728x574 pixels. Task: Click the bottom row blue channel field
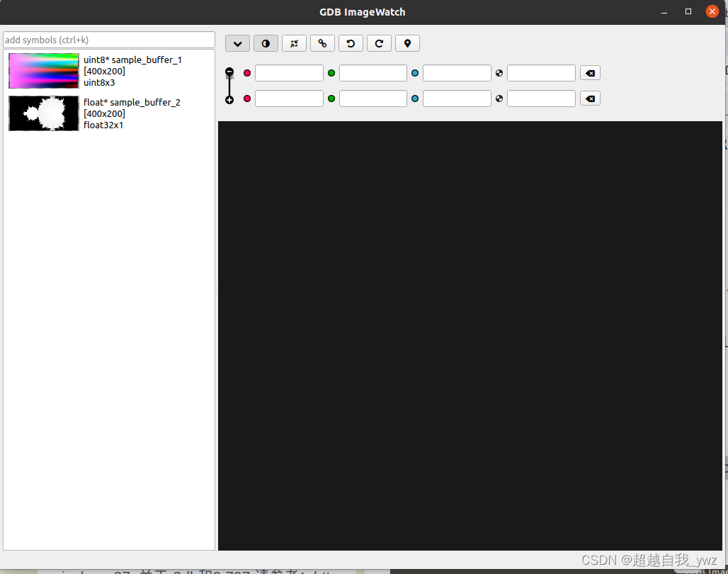coord(457,99)
